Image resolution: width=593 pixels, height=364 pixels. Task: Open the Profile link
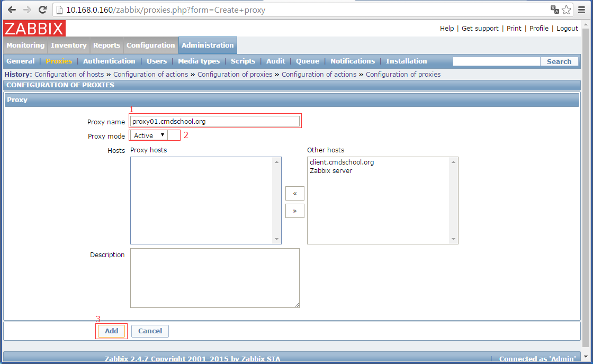click(539, 29)
